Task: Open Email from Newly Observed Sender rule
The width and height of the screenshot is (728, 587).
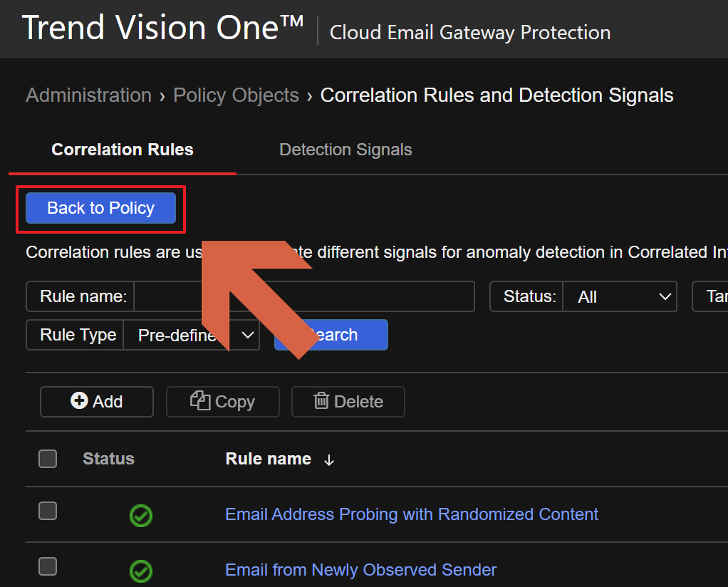Action: pos(360,570)
